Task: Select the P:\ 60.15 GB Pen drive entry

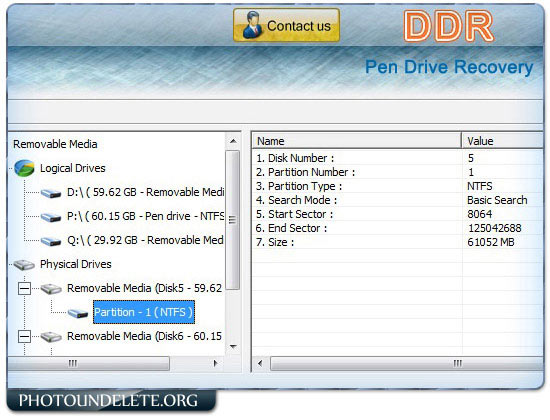Action: (145, 216)
